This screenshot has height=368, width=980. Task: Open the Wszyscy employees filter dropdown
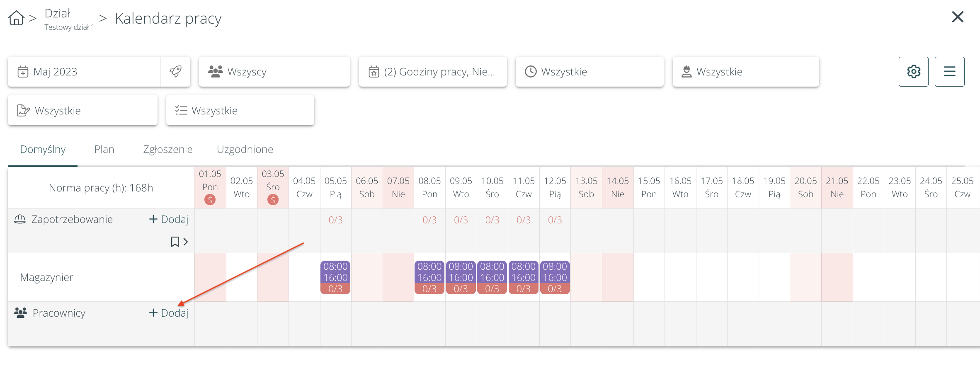coord(274,72)
